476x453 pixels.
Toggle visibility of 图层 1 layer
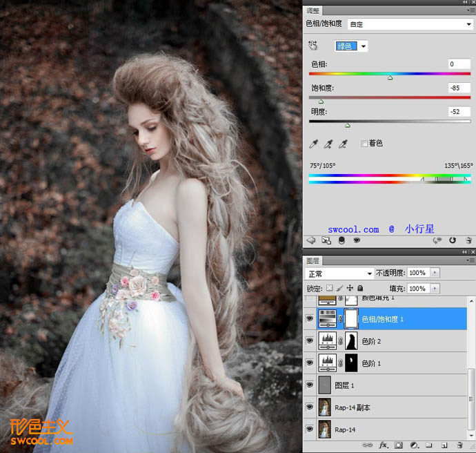310,385
